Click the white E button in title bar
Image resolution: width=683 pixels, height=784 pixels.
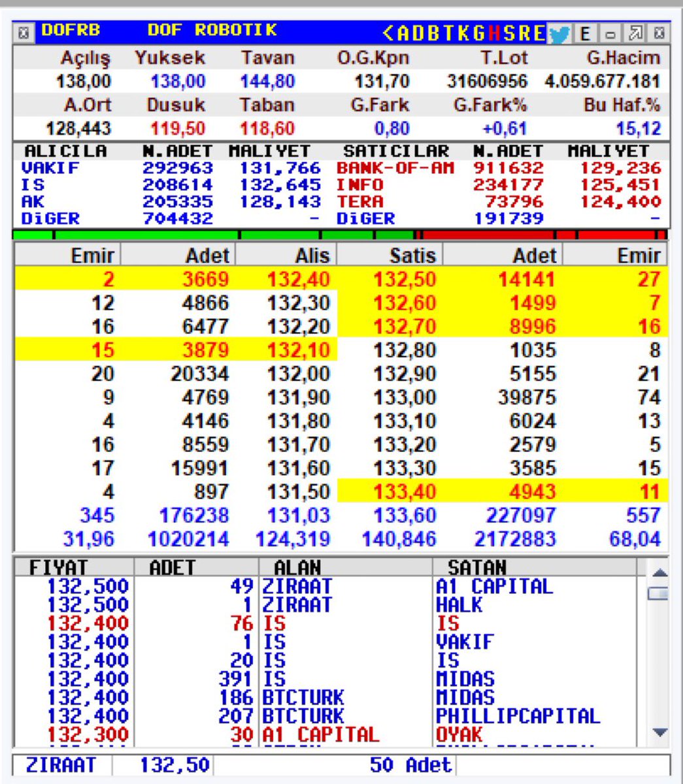[x=584, y=33]
